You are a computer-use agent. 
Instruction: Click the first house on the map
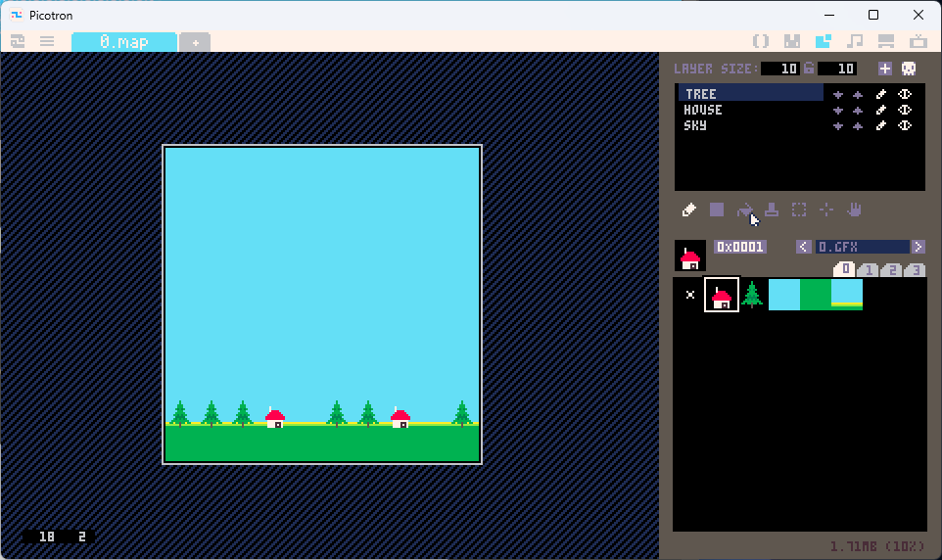[x=274, y=417]
